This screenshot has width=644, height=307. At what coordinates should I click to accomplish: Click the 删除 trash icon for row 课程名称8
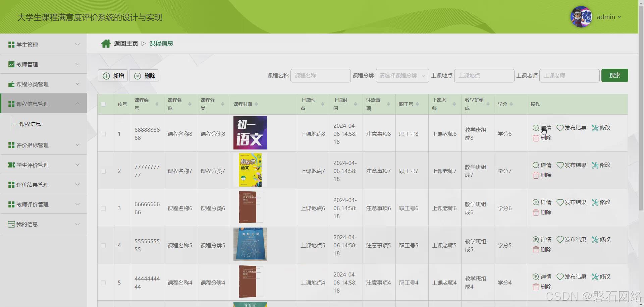click(x=536, y=138)
